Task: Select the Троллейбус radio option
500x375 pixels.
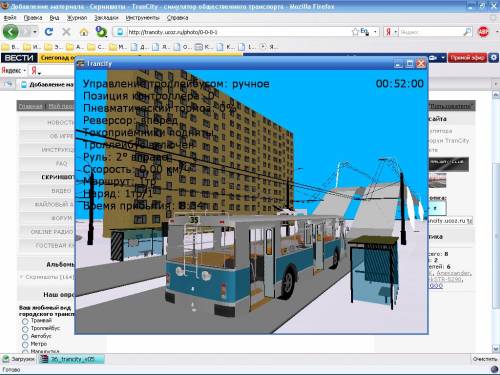Action: coord(25,329)
